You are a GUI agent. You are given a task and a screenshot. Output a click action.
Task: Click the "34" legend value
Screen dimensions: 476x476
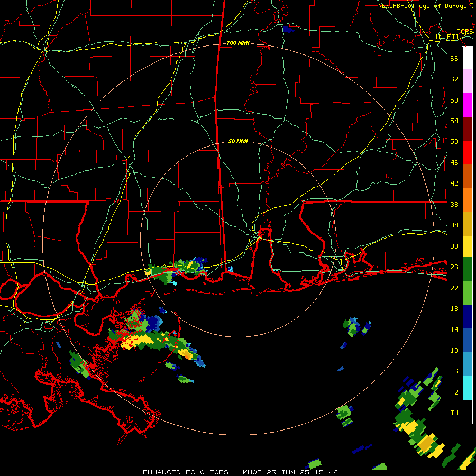(454, 225)
